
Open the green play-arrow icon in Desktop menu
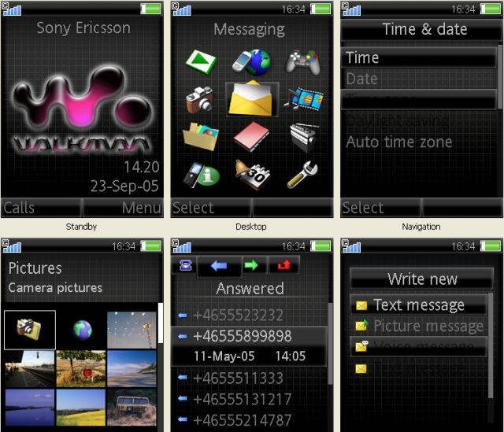(201, 61)
